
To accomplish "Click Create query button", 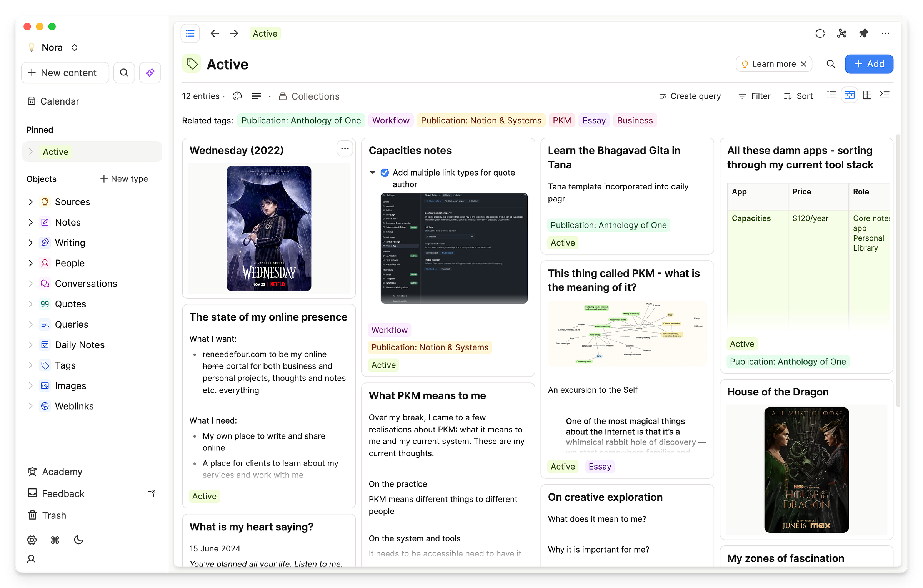I will click(x=690, y=96).
